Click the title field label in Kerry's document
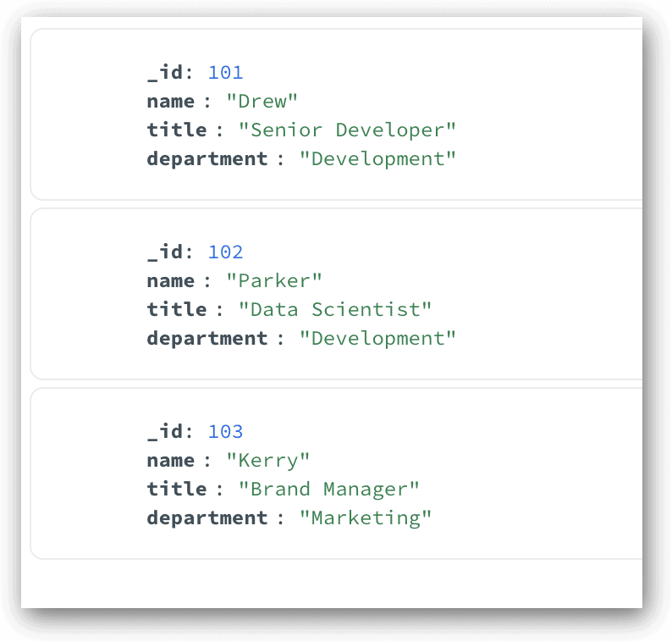The image size is (672, 642). 177,490
